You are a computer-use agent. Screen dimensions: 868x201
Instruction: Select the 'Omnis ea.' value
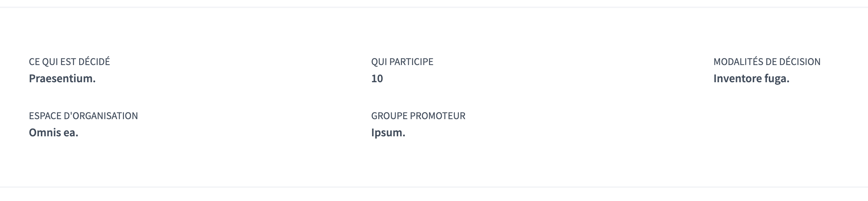pyautogui.click(x=54, y=133)
